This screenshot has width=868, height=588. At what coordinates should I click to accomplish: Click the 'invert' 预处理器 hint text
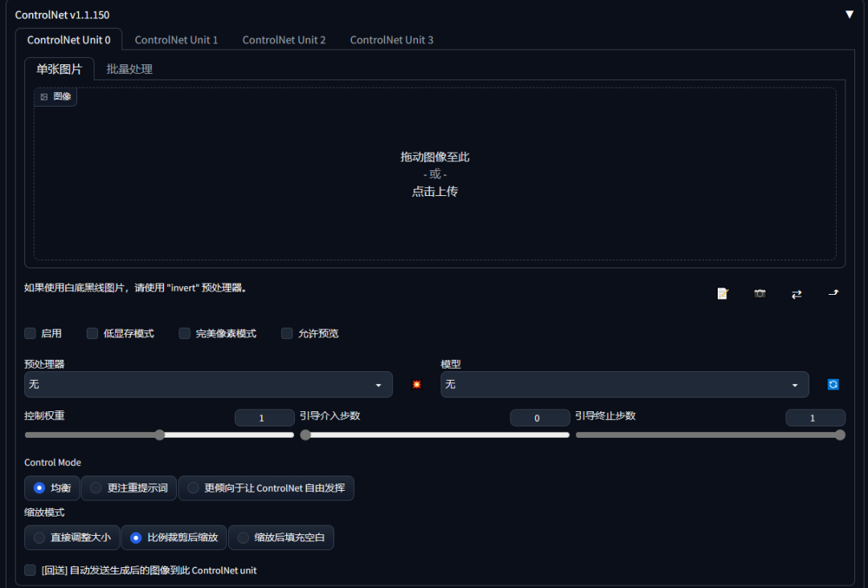[136, 288]
